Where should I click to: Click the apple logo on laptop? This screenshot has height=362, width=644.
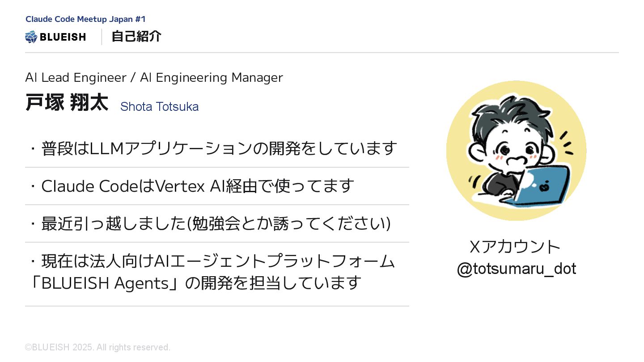(x=544, y=186)
